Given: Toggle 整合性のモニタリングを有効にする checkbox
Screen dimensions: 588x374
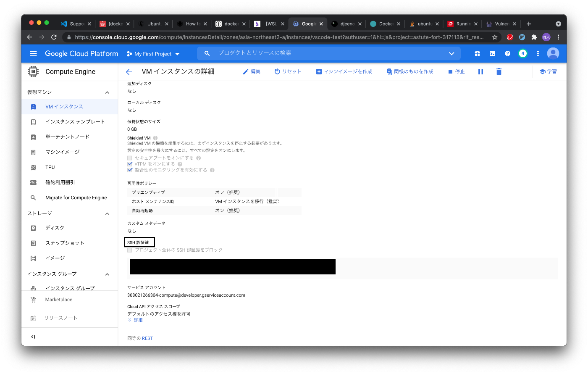Looking at the screenshot, I should click(130, 170).
